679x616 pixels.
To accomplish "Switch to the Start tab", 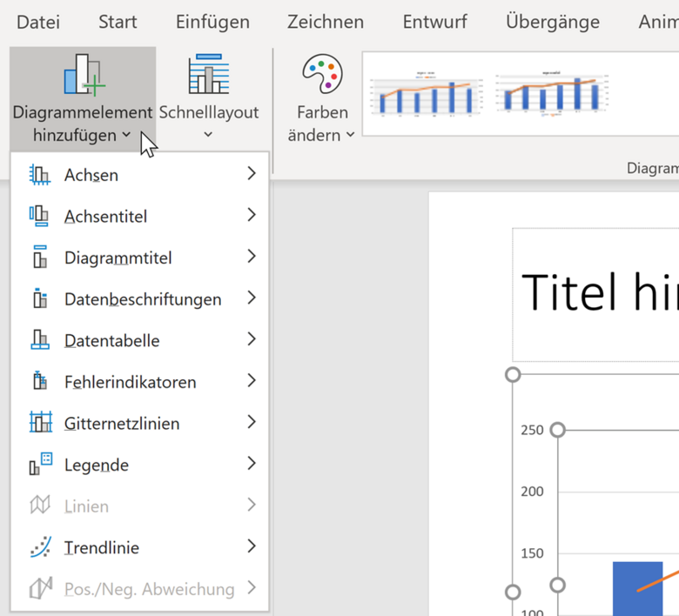I will pos(118,22).
